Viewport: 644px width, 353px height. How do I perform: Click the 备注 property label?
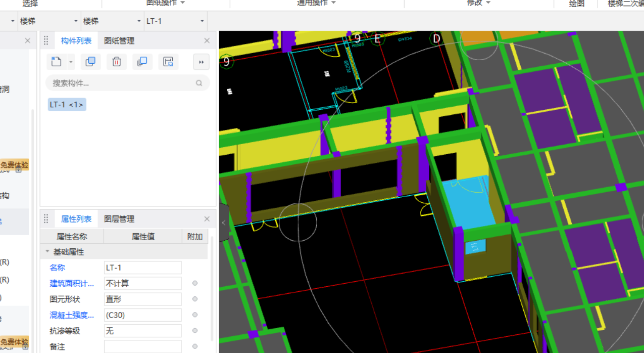58,347
